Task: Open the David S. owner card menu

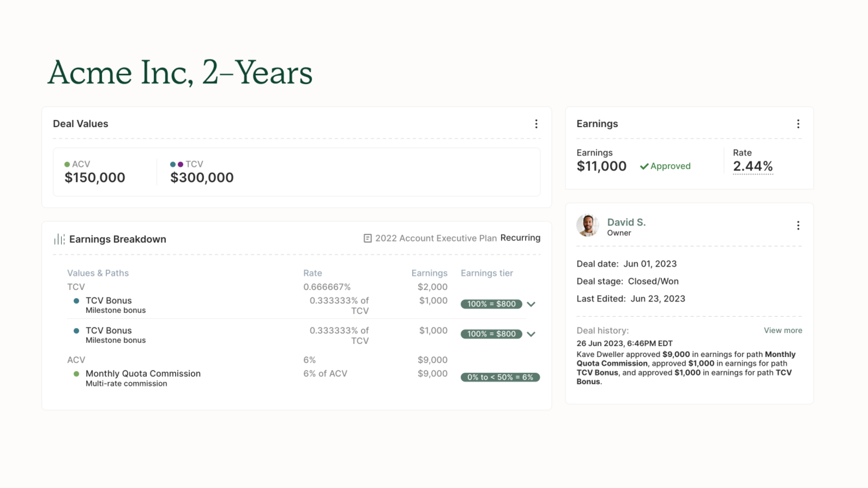Action: tap(798, 225)
